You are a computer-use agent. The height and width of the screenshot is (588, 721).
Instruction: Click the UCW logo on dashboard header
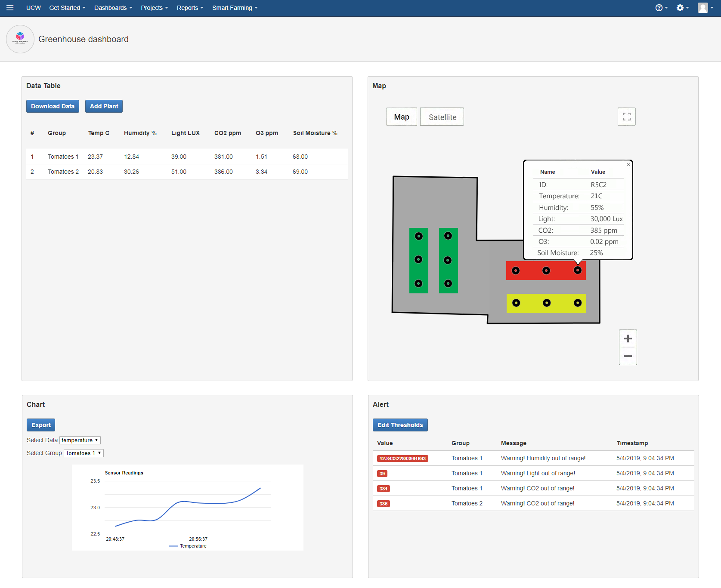20,39
